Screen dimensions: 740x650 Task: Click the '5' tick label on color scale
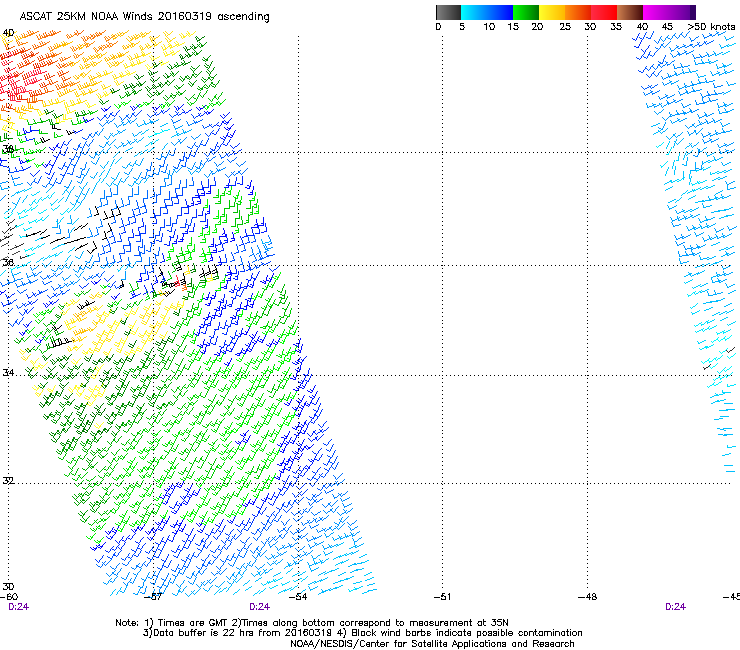[462, 27]
